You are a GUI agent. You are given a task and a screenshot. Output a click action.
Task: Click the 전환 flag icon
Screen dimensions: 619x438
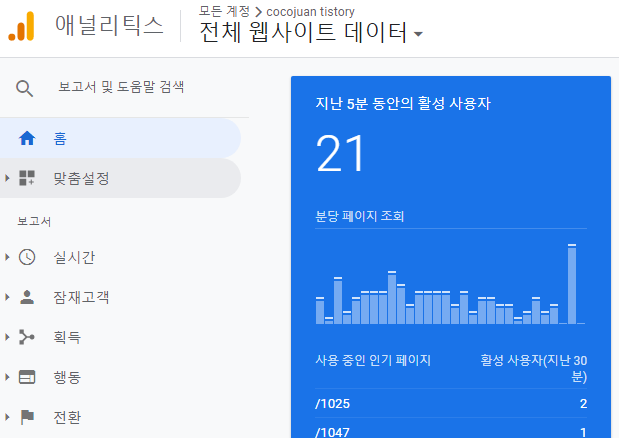pyautogui.click(x=27, y=417)
